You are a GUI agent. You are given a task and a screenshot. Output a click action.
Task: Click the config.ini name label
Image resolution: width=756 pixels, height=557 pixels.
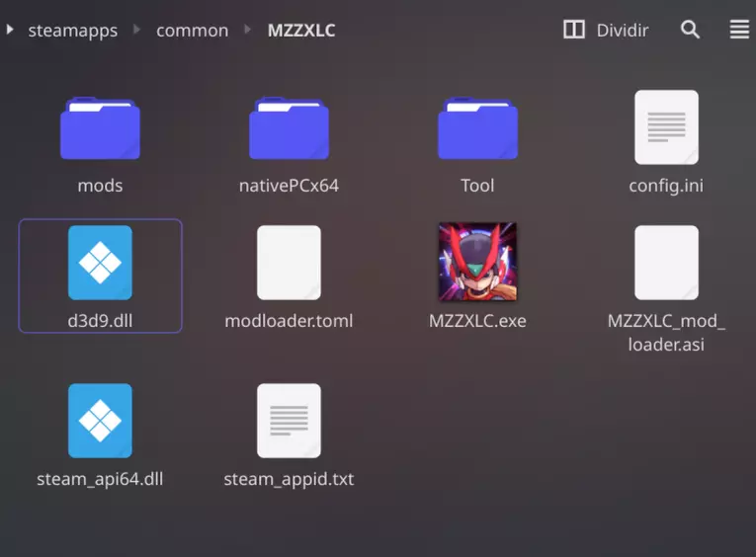click(666, 186)
